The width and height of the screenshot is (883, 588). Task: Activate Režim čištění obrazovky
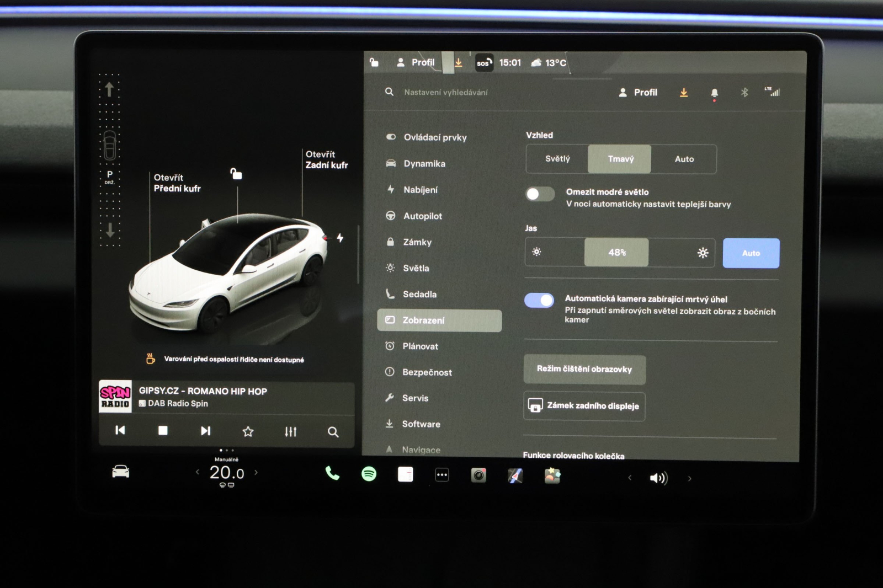pos(584,369)
